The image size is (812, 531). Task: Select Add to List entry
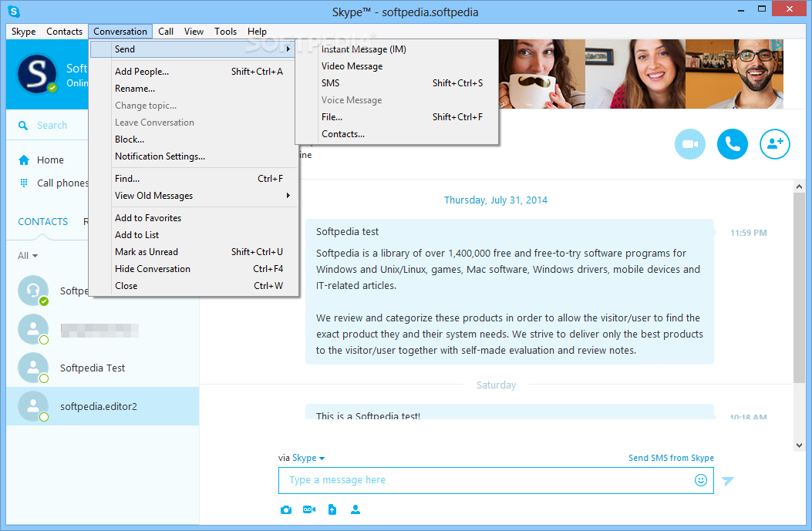(x=194, y=235)
